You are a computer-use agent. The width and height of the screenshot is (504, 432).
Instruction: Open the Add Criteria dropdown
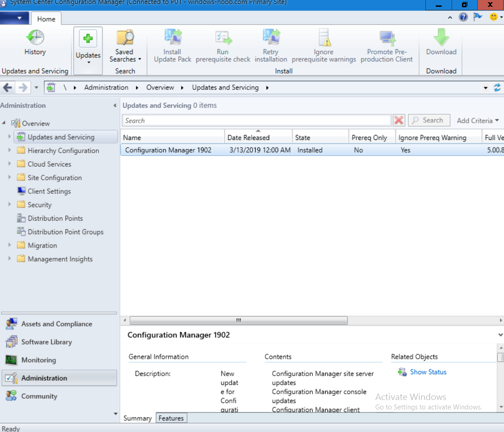point(478,121)
